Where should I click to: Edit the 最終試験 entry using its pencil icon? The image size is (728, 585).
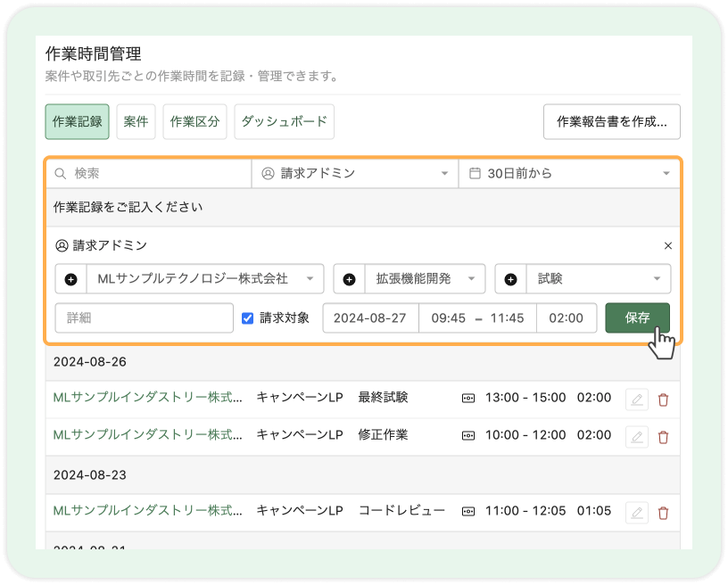(x=635, y=400)
